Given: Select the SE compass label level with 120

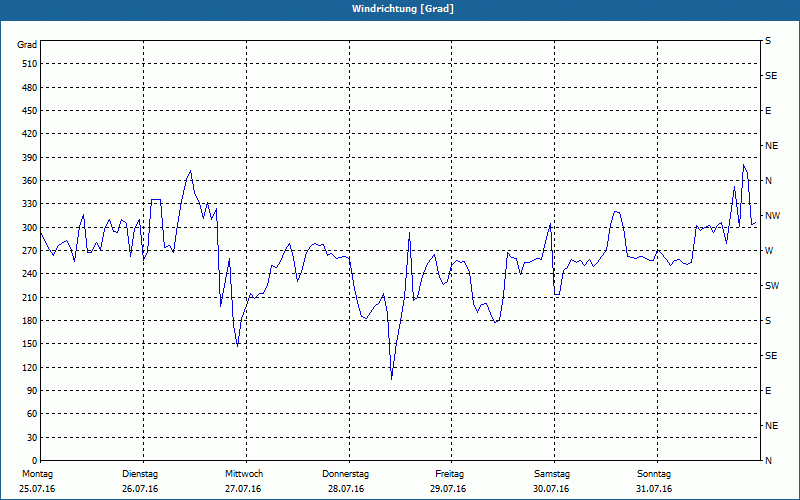Looking at the screenshot, I should click(x=771, y=356).
